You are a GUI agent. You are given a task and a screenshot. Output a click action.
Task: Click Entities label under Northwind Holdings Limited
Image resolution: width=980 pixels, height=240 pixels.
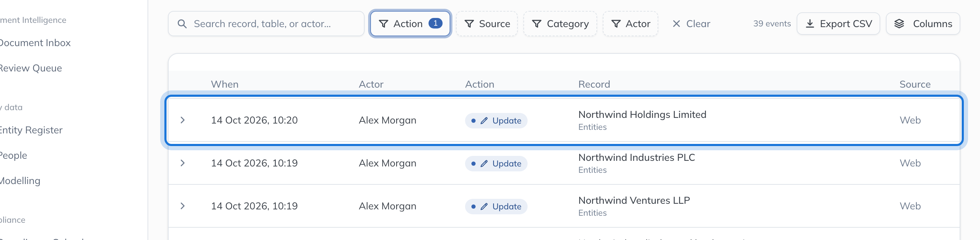coord(592,127)
